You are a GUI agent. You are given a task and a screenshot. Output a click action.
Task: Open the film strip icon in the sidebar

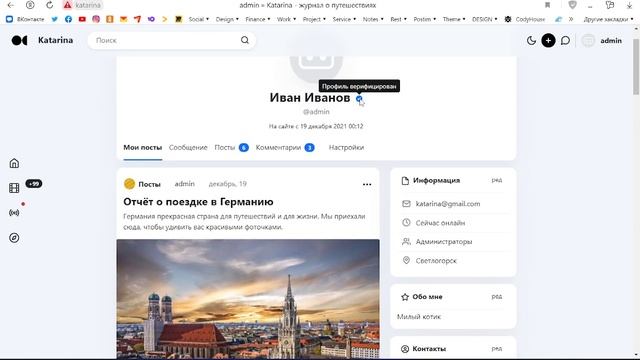14,188
